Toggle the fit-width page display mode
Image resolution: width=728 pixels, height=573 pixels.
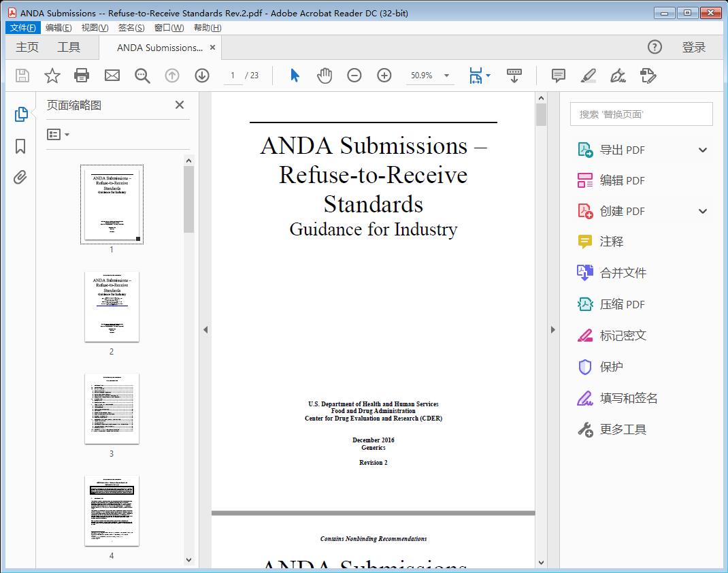pyautogui.click(x=476, y=76)
